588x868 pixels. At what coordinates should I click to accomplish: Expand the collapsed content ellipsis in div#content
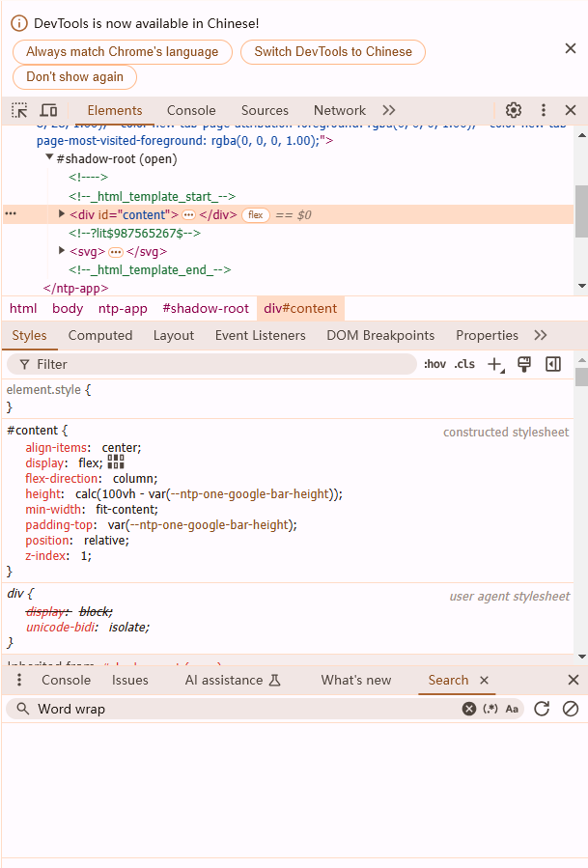(189, 214)
